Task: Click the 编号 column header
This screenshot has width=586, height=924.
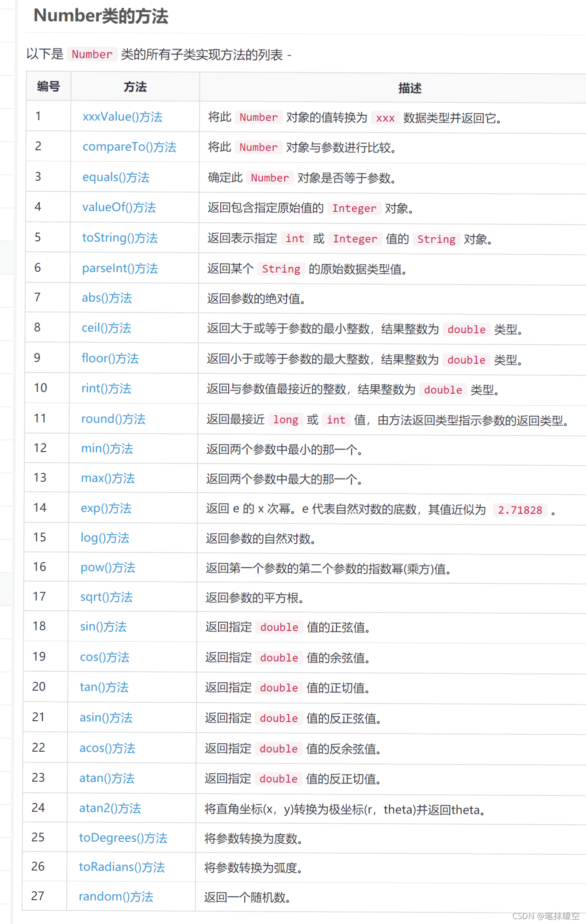Action: pyautogui.click(x=48, y=87)
